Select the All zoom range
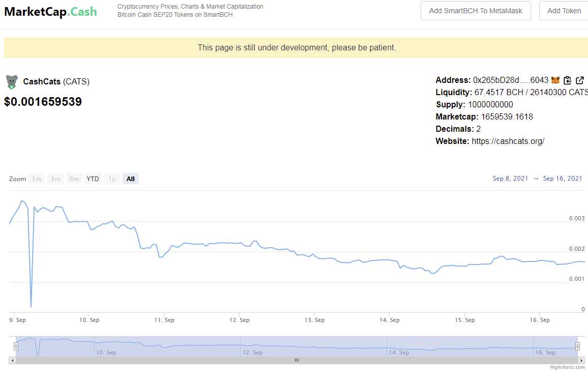The image size is (588, 383). (131, 179)
